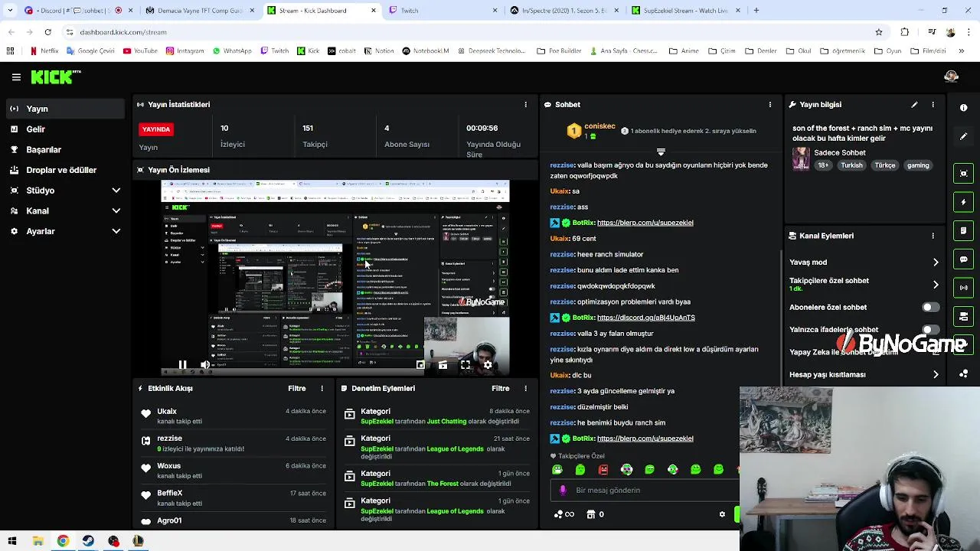Click the document icon in right toolbar
This screenshot has width=980, height=551.
point(964,230)
